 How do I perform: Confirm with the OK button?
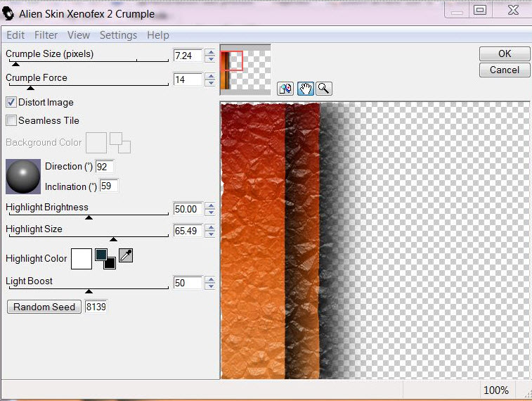(505, 53)
